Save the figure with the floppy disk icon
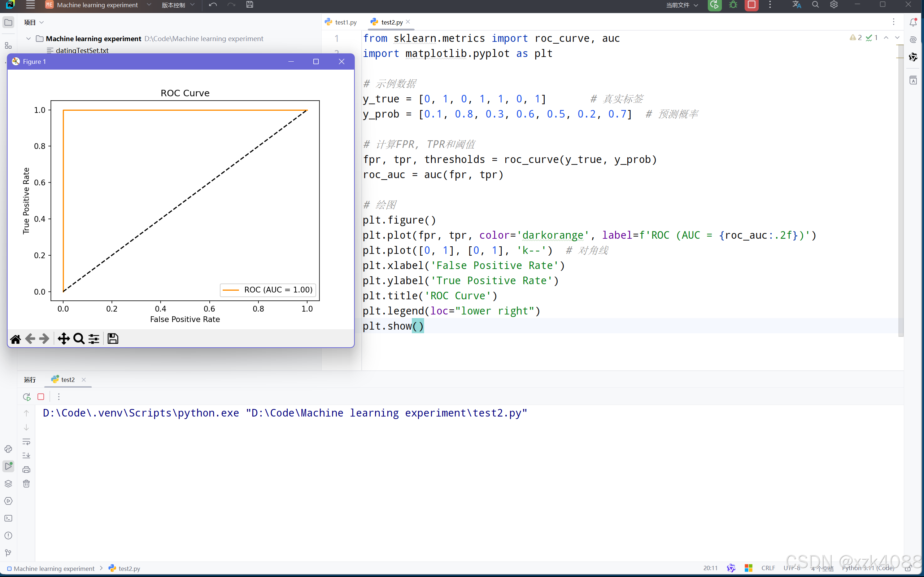The width and height of the screenshot is (924, 577). tap(113, 339)
